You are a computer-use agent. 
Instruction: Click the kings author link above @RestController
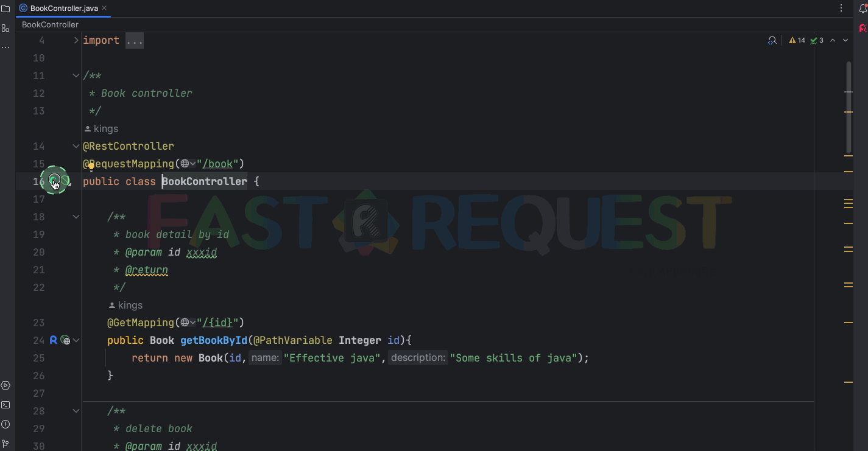click(105, 128)
